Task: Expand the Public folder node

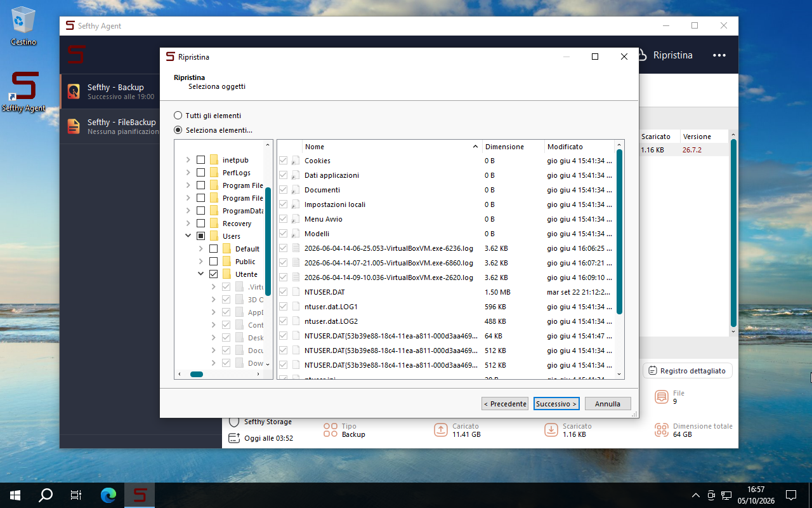Action: coord(200,262)
